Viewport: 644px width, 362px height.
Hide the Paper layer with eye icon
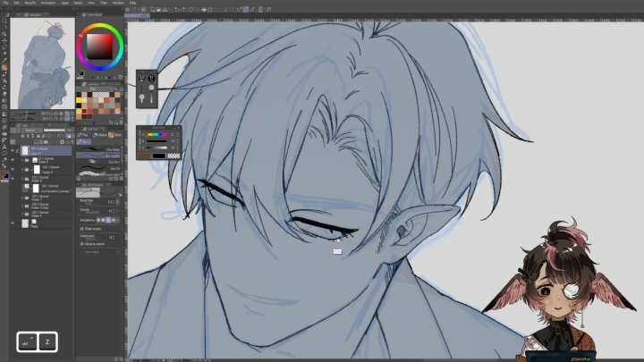point(13,227)
